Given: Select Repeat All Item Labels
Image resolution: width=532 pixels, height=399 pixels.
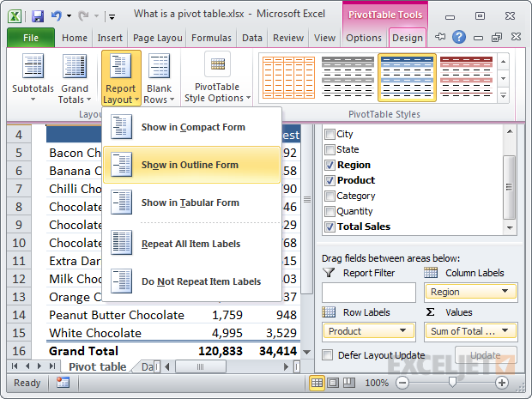Looking at the screenshot, I should coord(192,244).
